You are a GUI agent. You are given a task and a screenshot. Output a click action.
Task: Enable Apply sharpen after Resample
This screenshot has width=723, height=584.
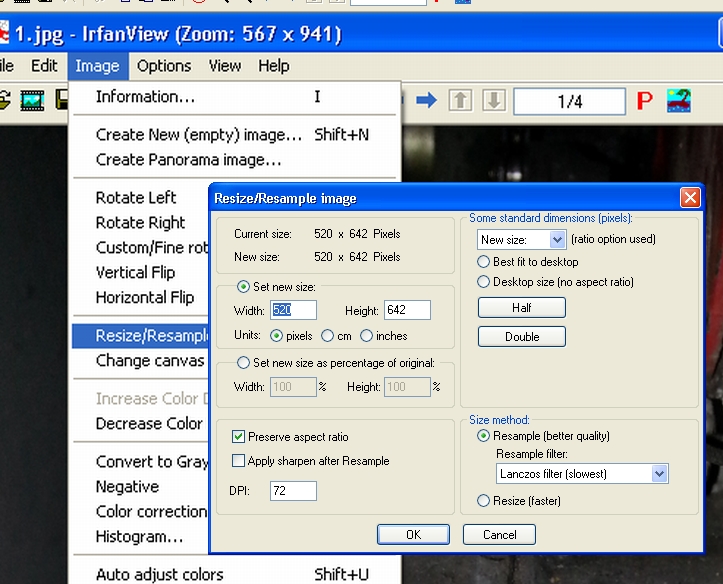(x=238, y=460)
